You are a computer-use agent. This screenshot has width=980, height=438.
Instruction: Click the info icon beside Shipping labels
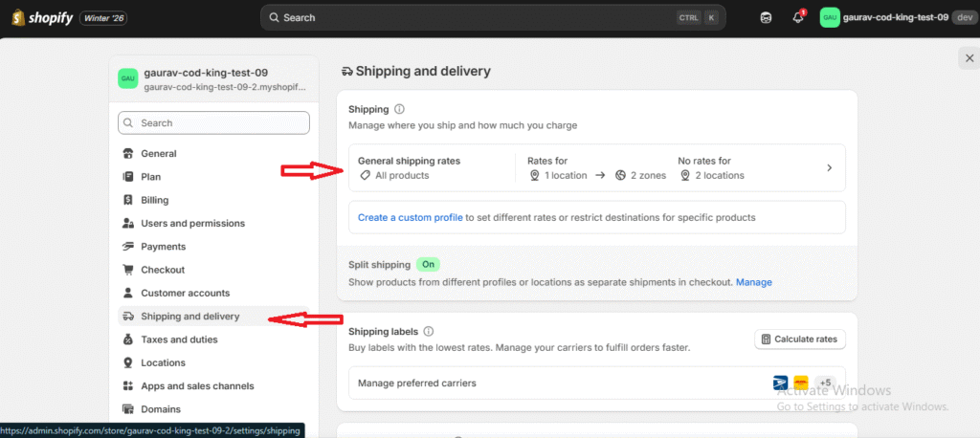click(428, 331)
